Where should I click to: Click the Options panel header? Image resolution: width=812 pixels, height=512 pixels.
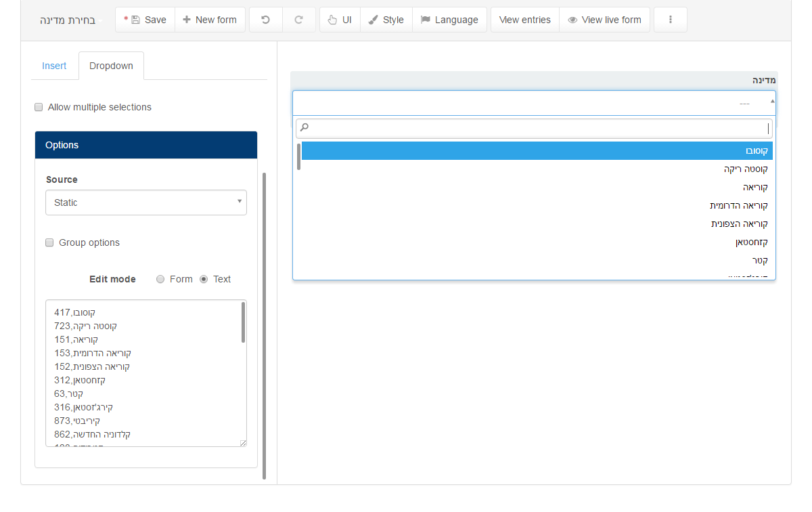pyautogui.click(x=146, y=145)
